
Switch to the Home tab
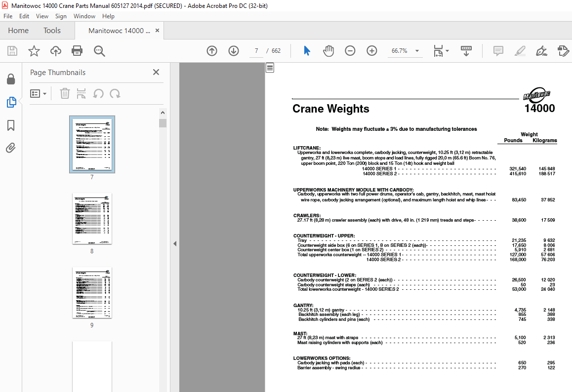pos(18,31)
